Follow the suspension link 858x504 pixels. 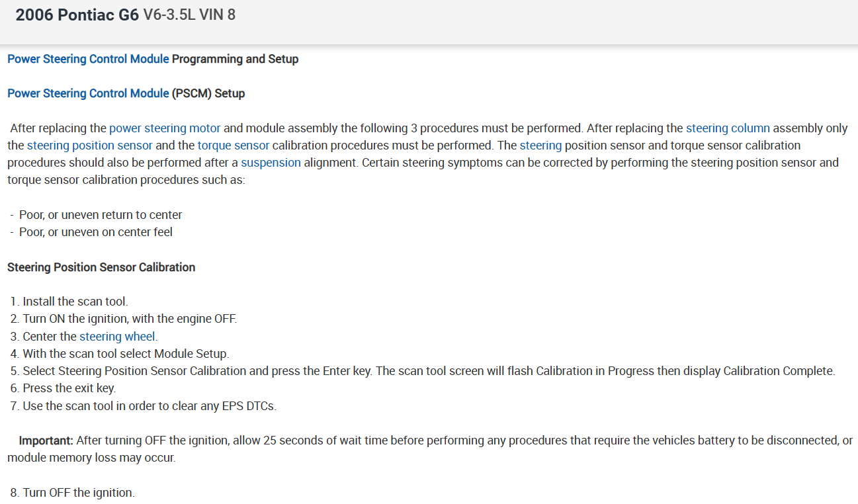click(x=271, y=162)
